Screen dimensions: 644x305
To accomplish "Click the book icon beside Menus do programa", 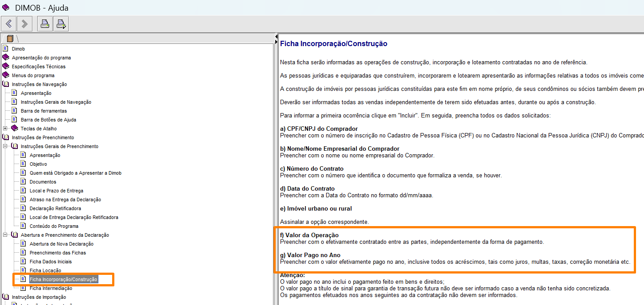I will [5, 75].
